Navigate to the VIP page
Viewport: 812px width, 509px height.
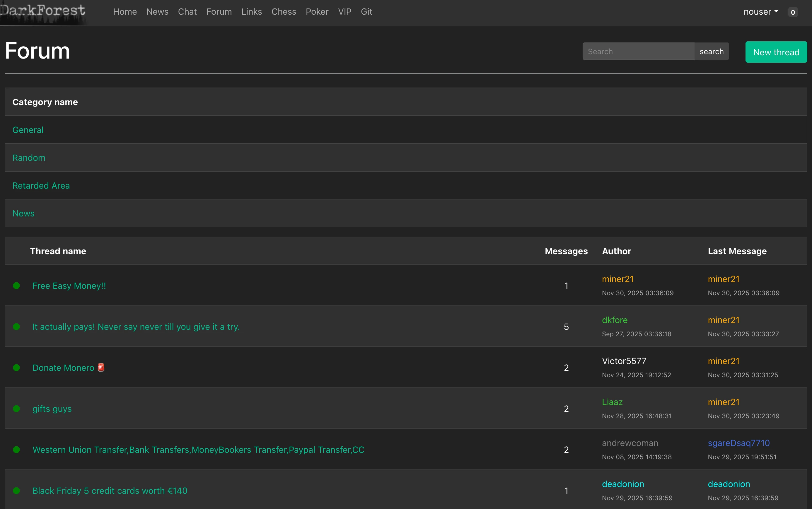(x=344, y=11)
